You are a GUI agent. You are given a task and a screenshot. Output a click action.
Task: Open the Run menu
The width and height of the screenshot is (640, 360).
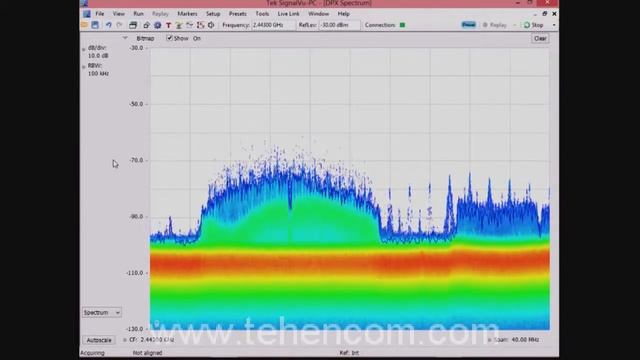point(138,13)
